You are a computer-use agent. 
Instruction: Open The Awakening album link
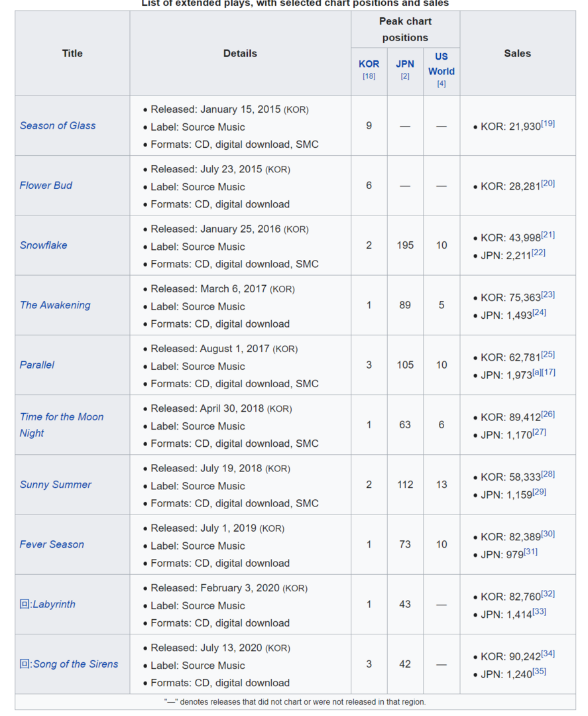point(55,305)
